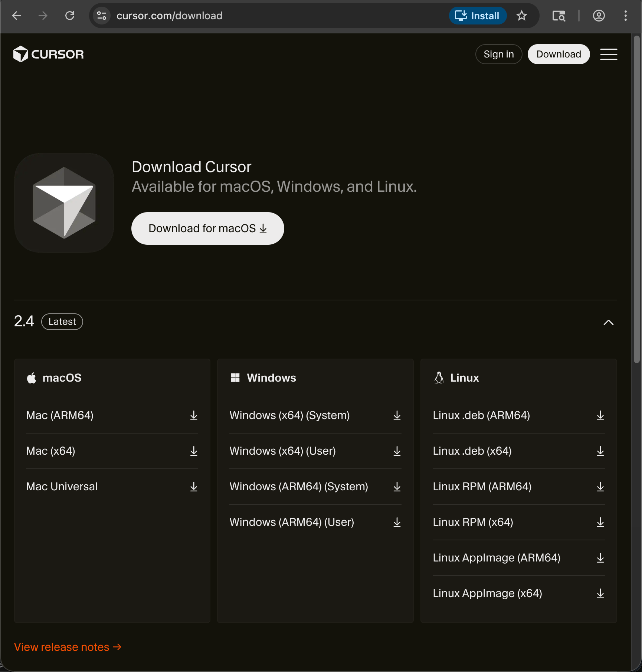Click Download for macOS
This screenshot has width=642, height=672.
(207, 228)
